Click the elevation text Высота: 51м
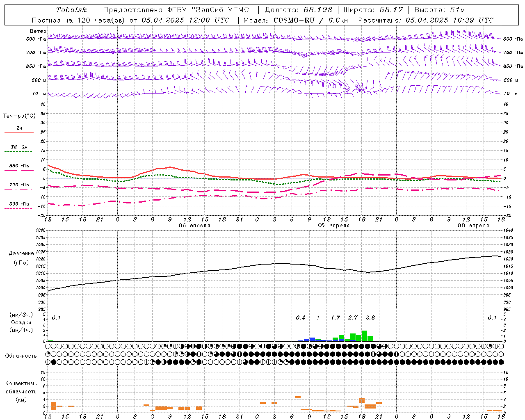Screen dimensions: 525x420 (440, 10)
